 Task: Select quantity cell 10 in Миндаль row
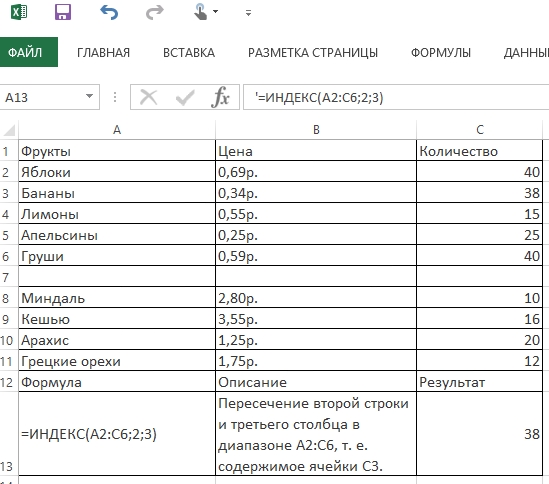click(x=480, y=298)
